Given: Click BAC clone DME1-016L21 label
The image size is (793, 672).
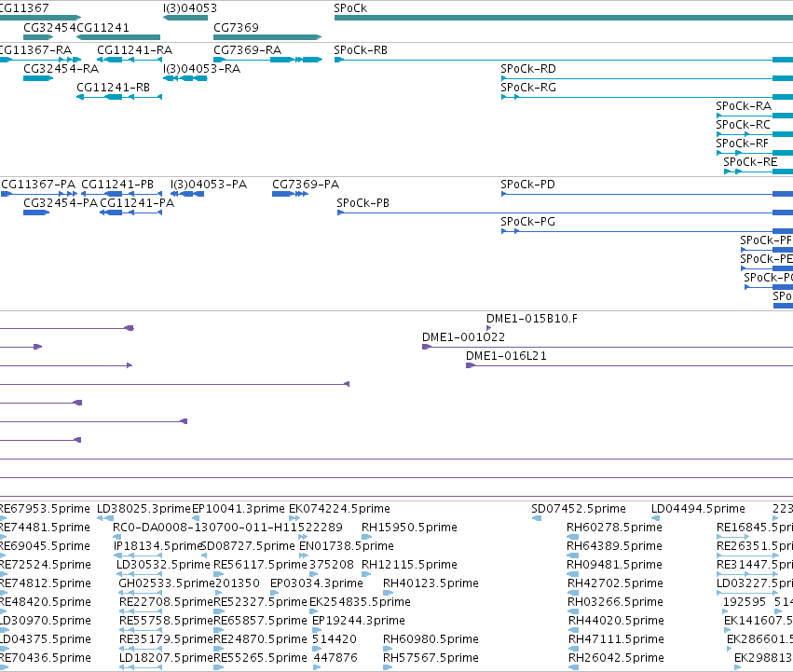Looking at the screenshot, I should (x=506, y=356).
